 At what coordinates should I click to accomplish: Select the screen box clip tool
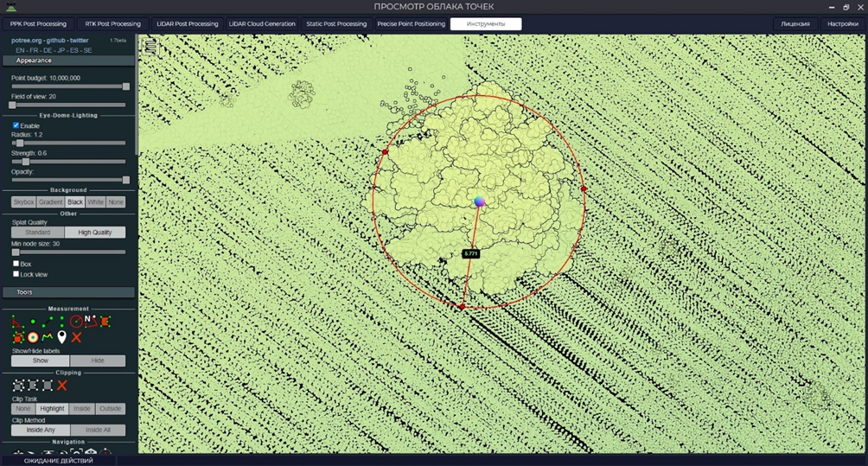pos(47,386)
